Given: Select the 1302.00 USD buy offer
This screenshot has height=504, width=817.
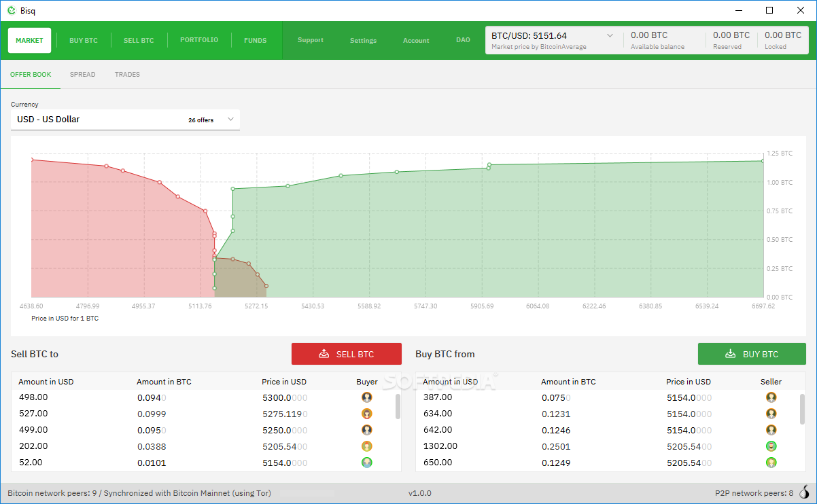Looking at the screenshot, I should tap(607, 446).
